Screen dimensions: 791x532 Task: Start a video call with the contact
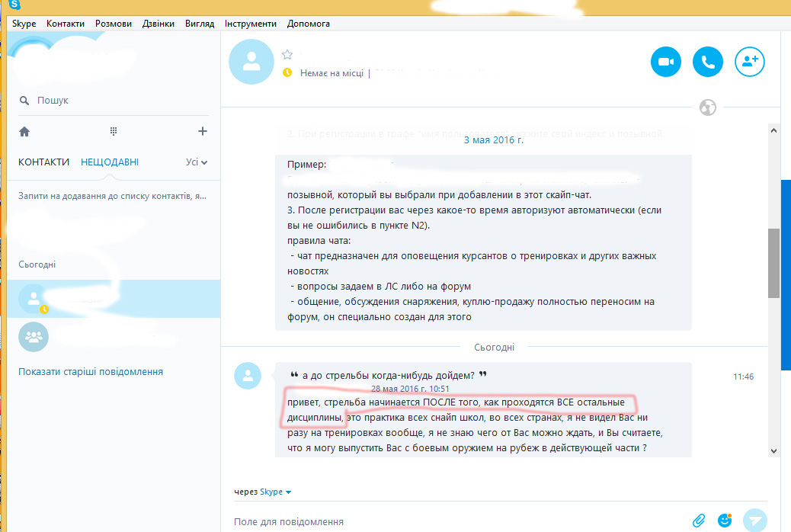pos(666,62)
